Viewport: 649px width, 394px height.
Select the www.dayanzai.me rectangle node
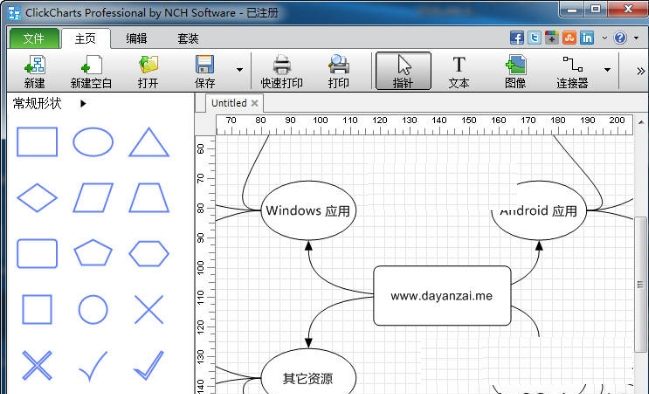(x=442, y=296)
